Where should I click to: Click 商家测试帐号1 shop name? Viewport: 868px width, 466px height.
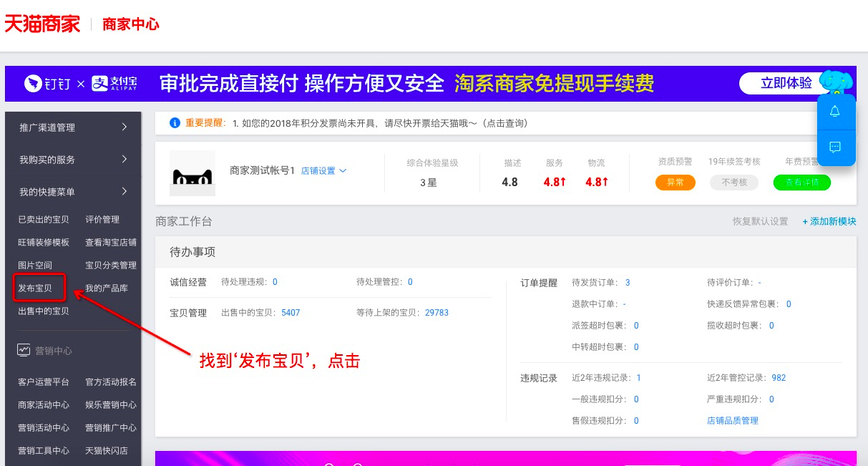pos(263,170)
